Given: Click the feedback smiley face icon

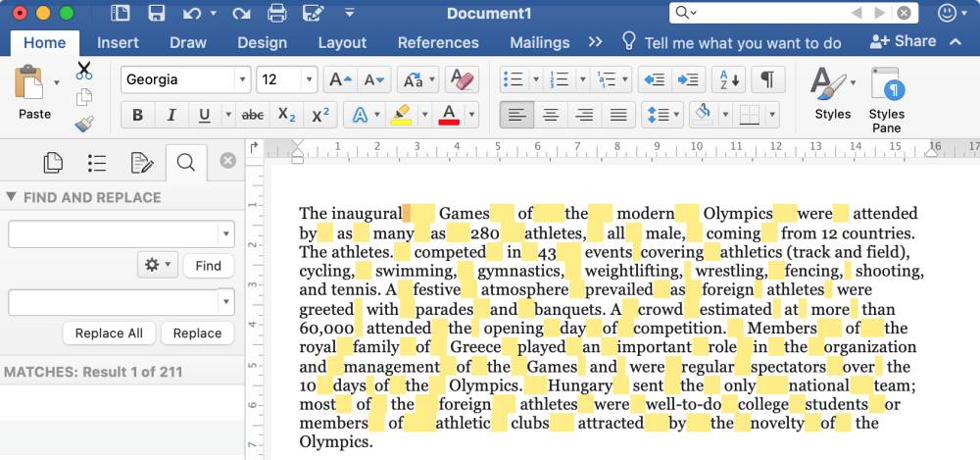Looking at the screenshot, I should coord(948,13).
